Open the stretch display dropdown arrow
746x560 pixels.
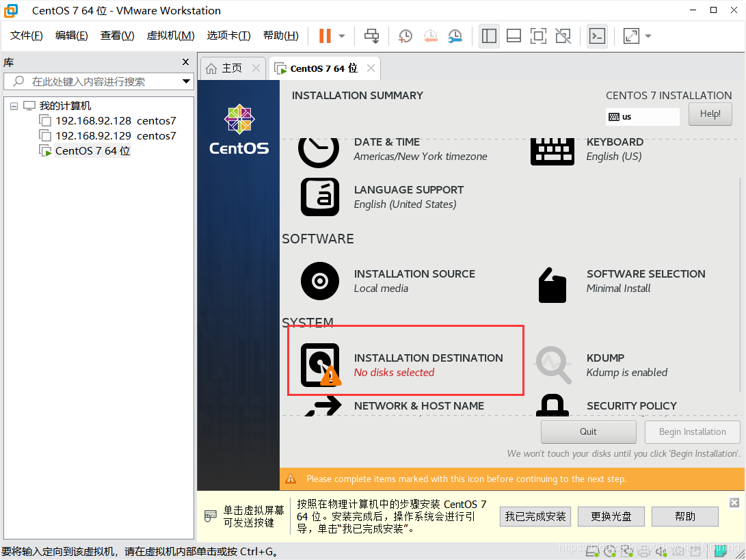tap(648, 36)
